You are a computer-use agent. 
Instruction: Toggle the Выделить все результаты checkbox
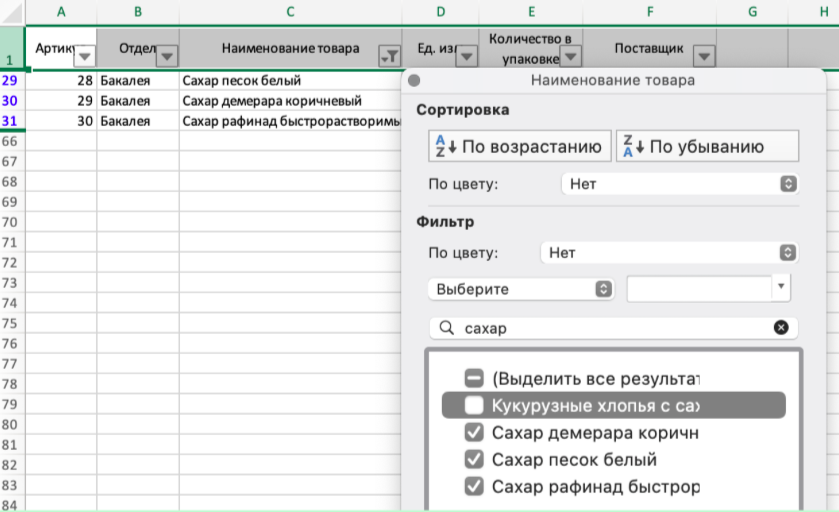tap(474, 378)
